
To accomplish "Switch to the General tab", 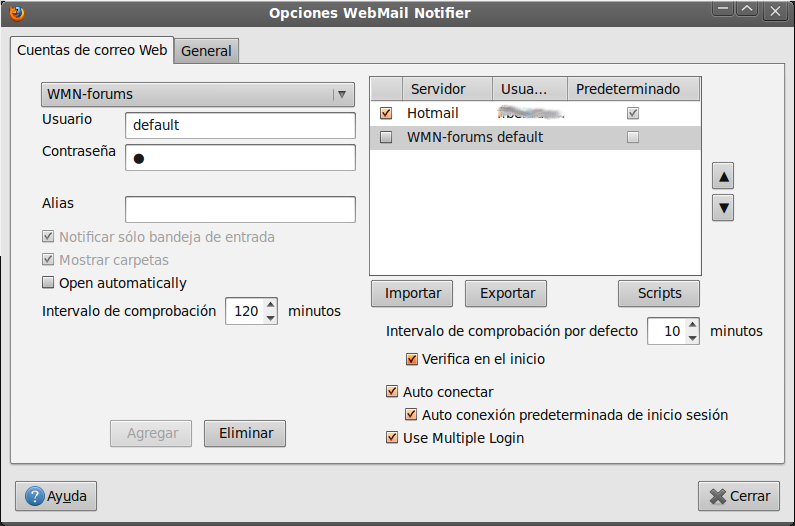I will click(x=206, y=51).
